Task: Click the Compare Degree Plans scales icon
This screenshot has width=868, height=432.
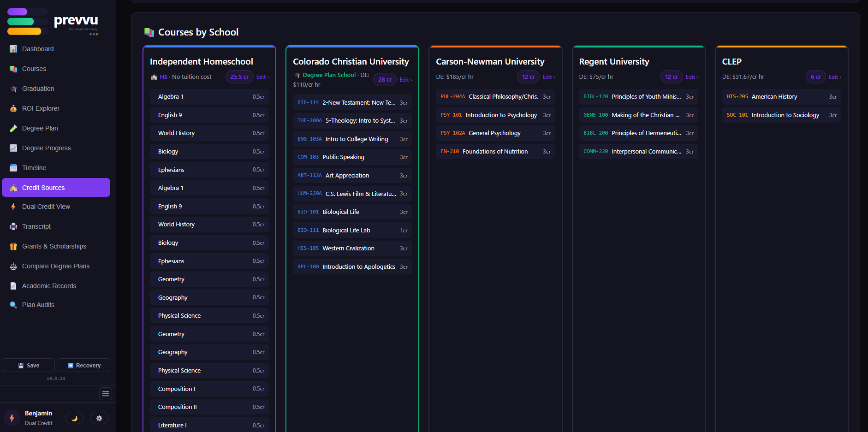Action: tap(13, 266)
